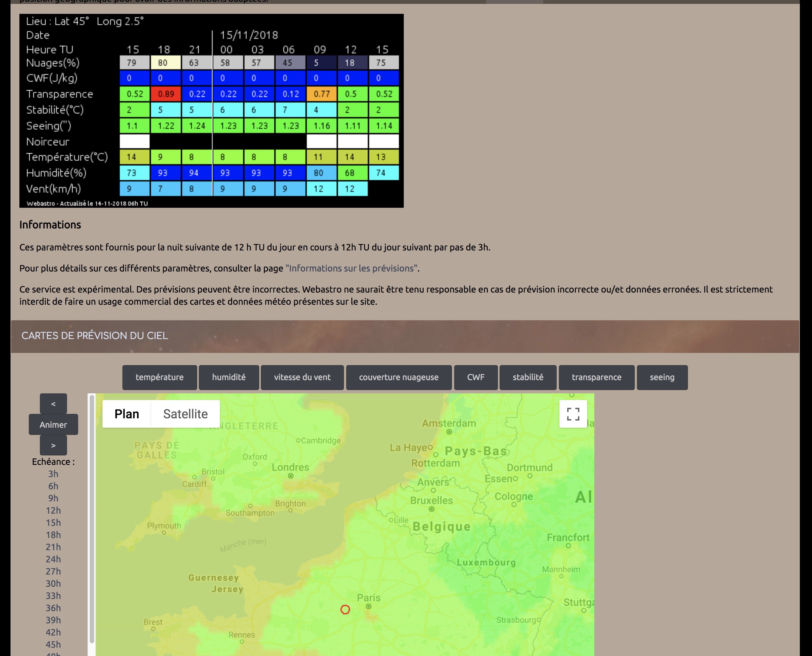The width and height of the screenshot is (812, 656).
Task: Display the stabilité map
Action: tap(528, 377)
